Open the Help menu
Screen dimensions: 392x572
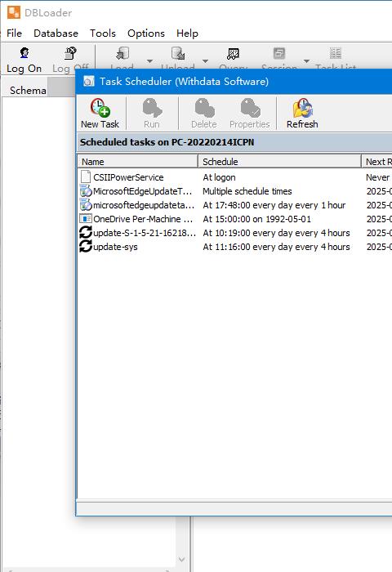[x=188, y=34]
